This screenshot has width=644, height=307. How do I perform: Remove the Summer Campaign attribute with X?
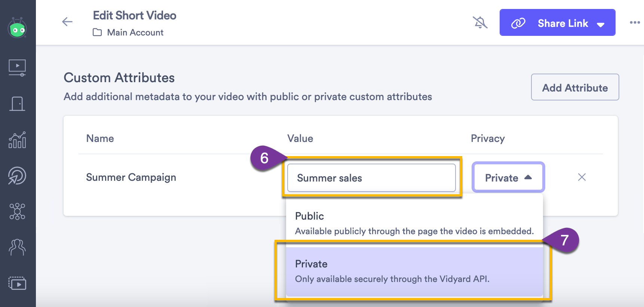(582, 177)
